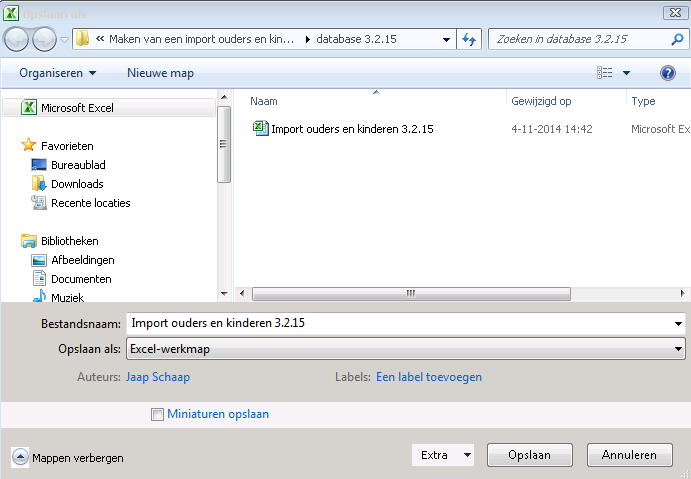Click Nieuwe map in toolbar

point(160,73)
